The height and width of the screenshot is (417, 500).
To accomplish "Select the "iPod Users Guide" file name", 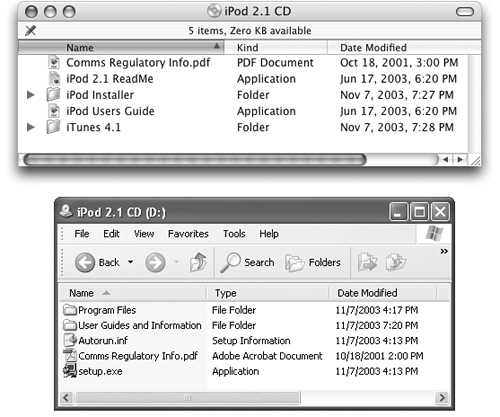I will [110, 111].
